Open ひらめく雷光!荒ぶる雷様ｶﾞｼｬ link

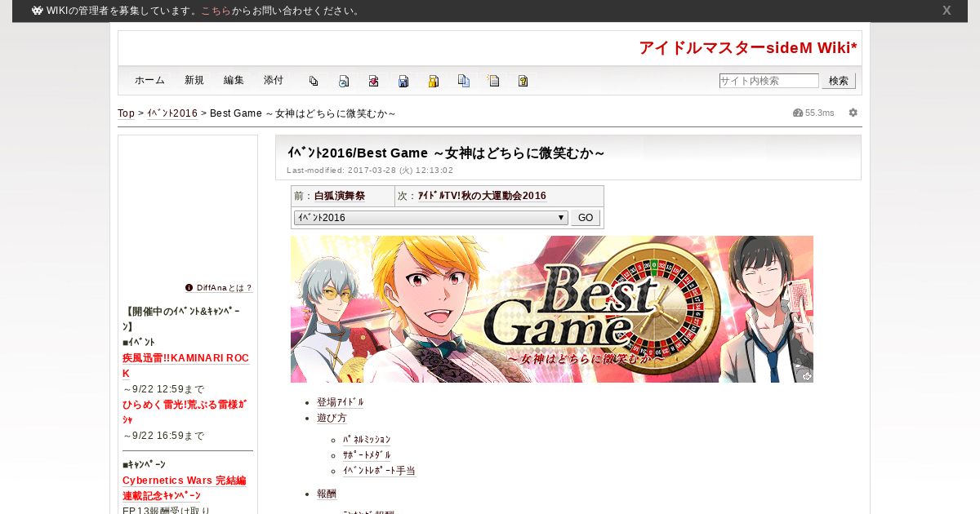point(185,412)
